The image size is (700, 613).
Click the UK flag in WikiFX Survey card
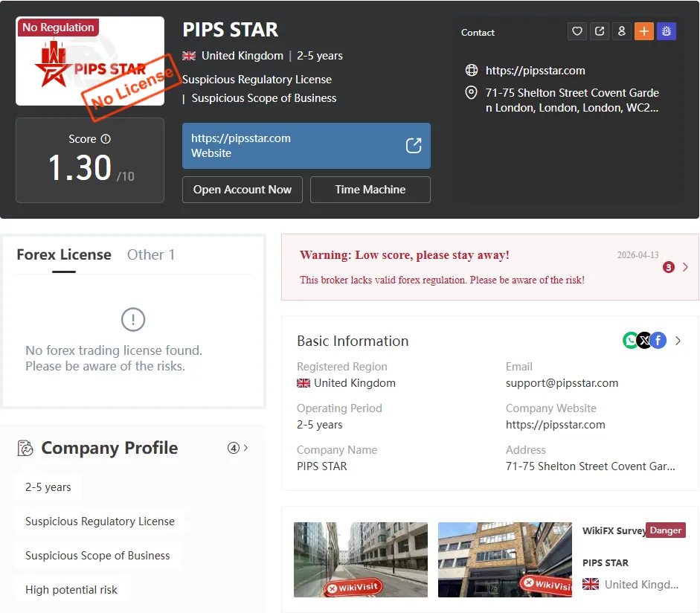click(x=591, y=584)
